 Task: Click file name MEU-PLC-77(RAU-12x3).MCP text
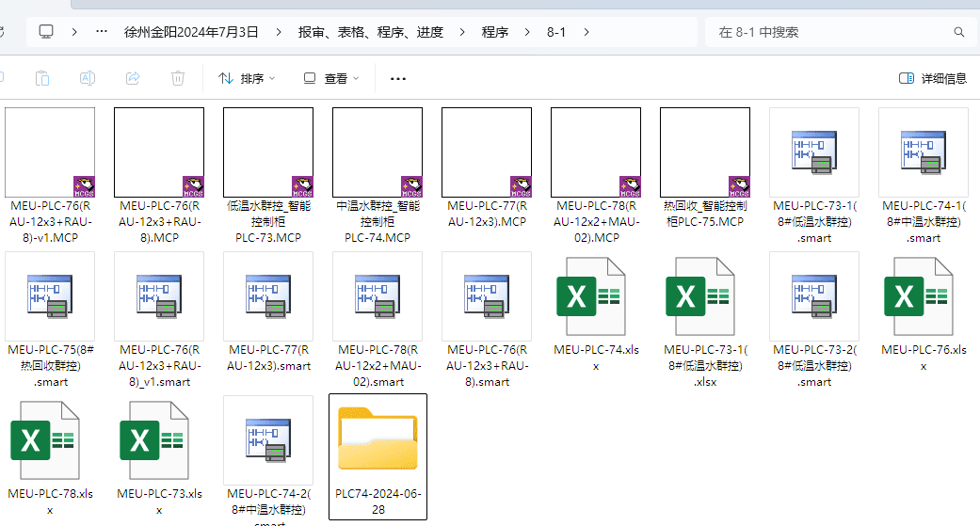click(x=487, y=214)
